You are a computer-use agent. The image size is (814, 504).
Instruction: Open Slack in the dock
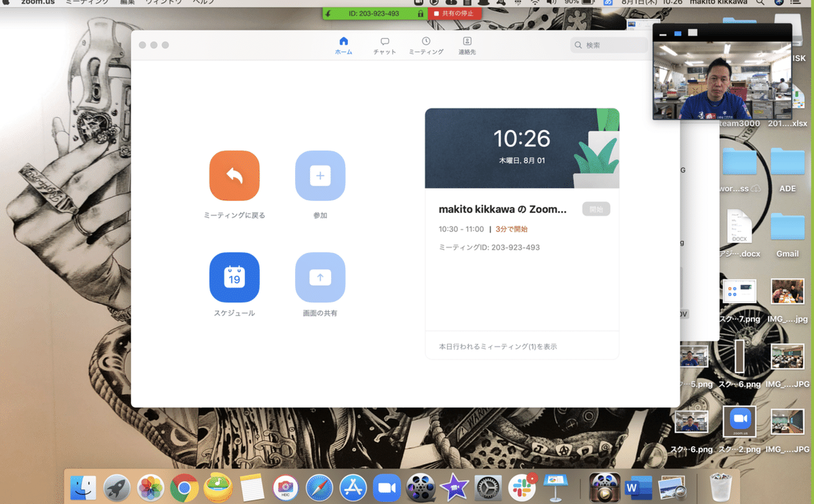(x=522, y=487)
